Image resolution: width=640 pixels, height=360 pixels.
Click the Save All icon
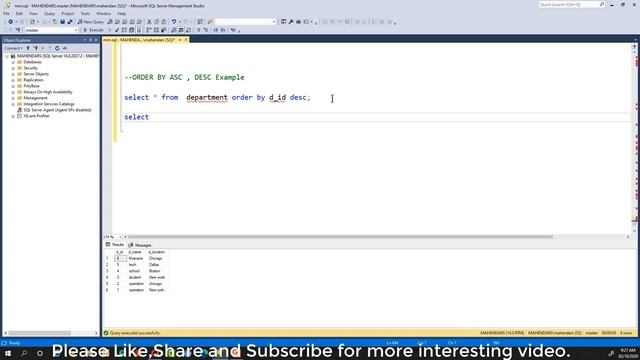pos(70,22)
